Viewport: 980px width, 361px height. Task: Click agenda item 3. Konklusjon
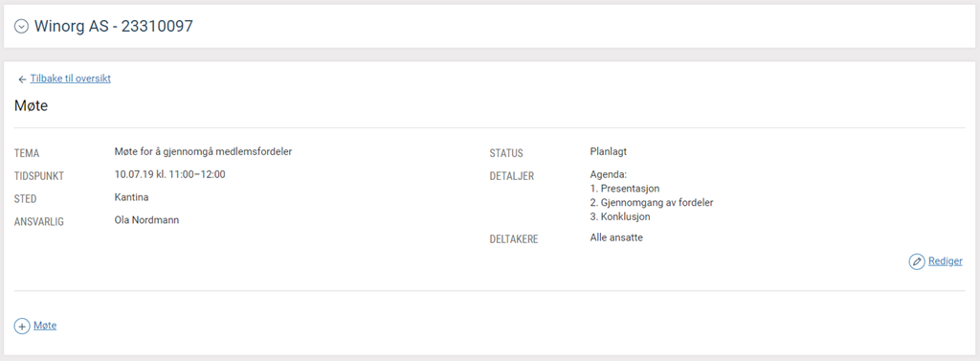tap(620, 217)
